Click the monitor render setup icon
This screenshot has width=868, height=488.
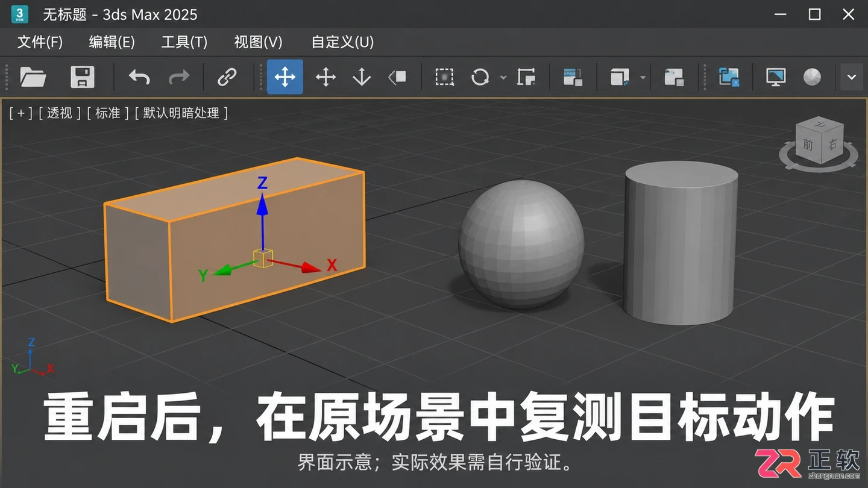tap(776, 77)
